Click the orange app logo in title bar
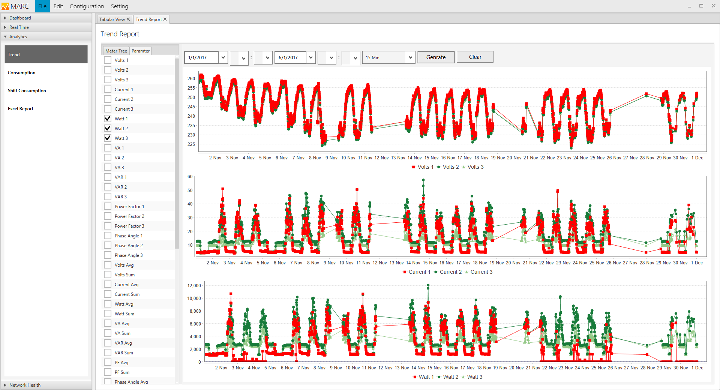 [5, 6]
